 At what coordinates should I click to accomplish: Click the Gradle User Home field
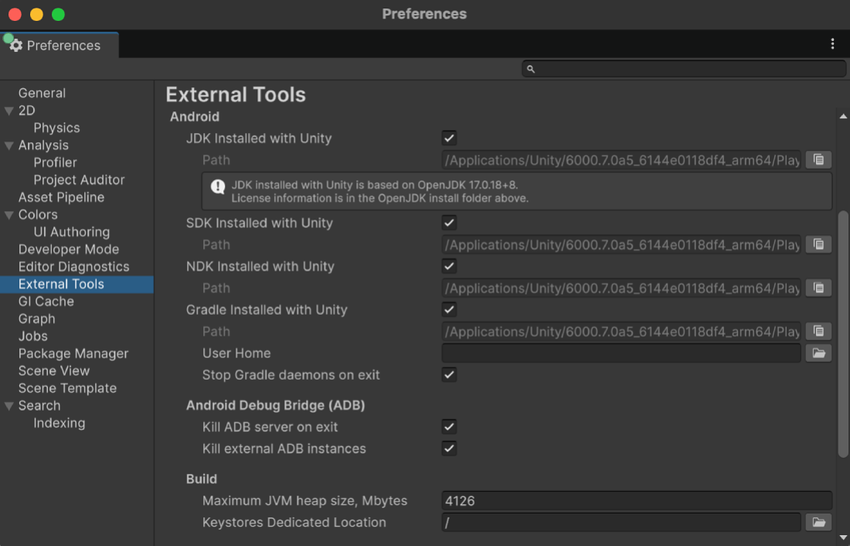(621, 353)
